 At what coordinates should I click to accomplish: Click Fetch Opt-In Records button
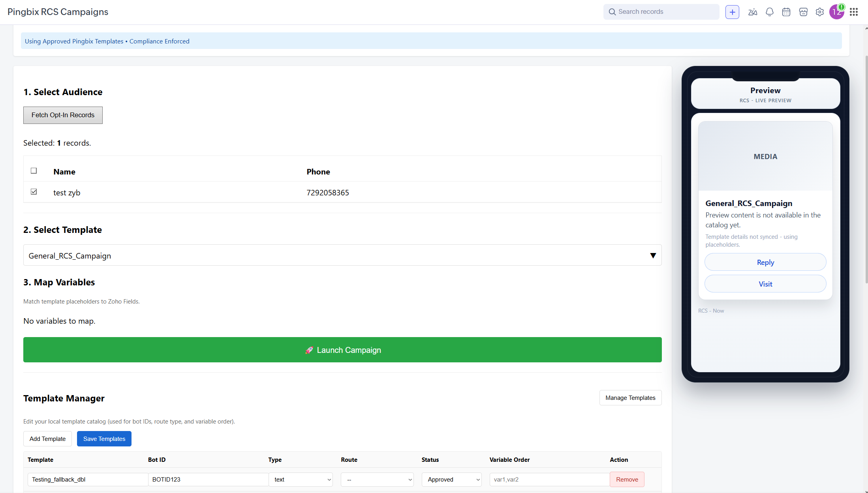63,115
